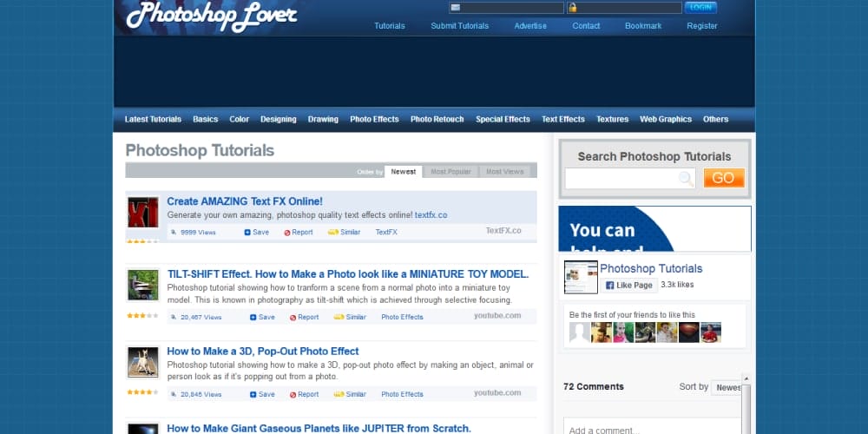Open the Designing category

(279, 119)
